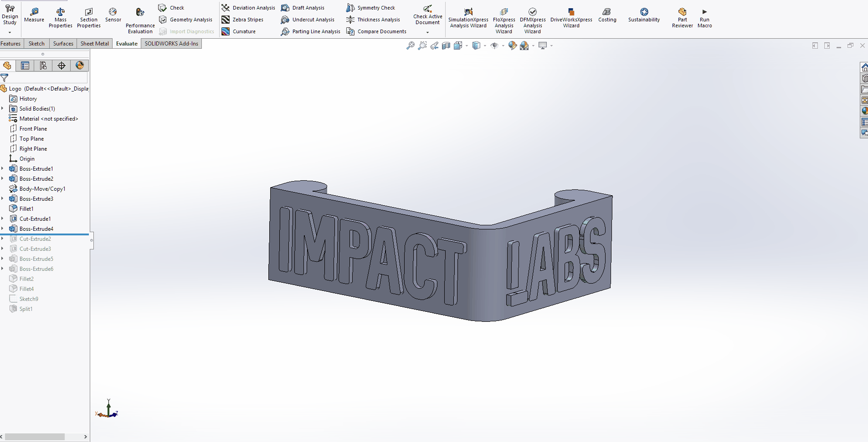Click the Measure tool
The height and width of the screenshot is (442, 868).
pos(34,15)
